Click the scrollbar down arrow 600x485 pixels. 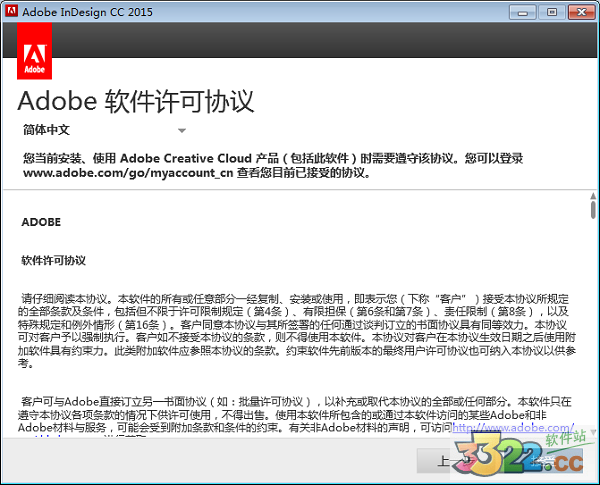593,432
